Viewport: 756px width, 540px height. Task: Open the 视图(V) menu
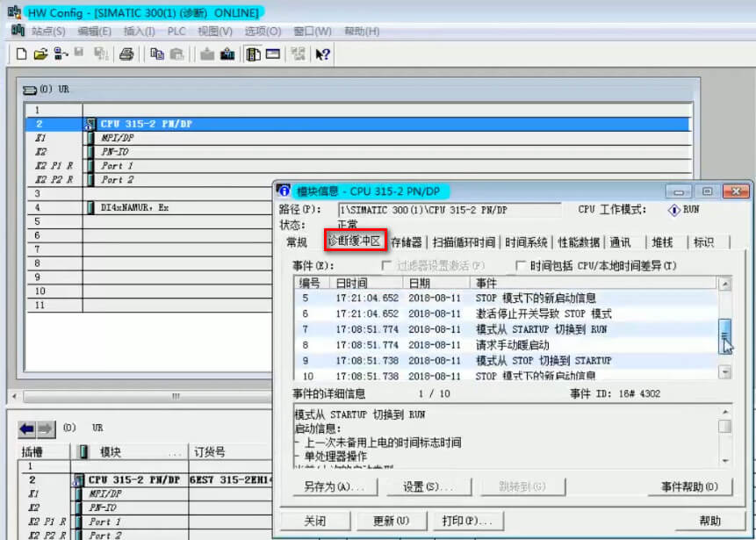[x=215, y=32]
